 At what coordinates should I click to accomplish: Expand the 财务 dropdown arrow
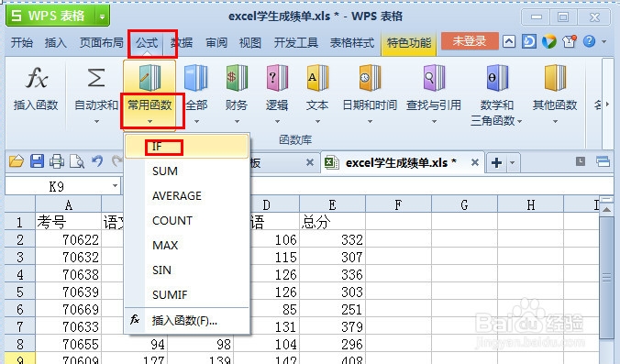(237, 122)
